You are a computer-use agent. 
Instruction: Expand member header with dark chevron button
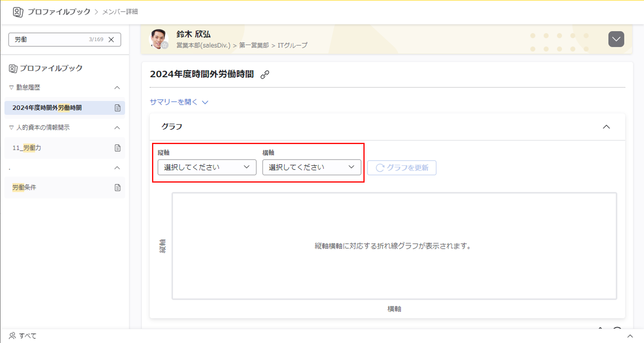pyautogui.click(x=616, y=39)
